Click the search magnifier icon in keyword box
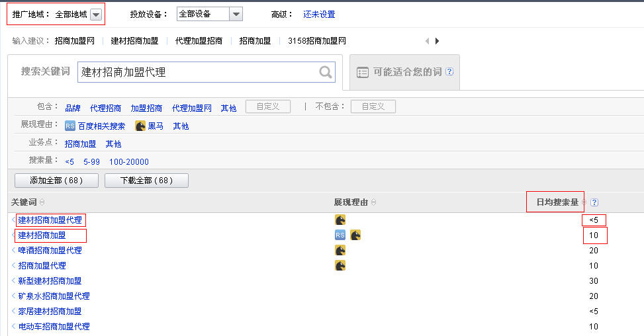Viewport: 644px width, 336px height. [325, 72]
